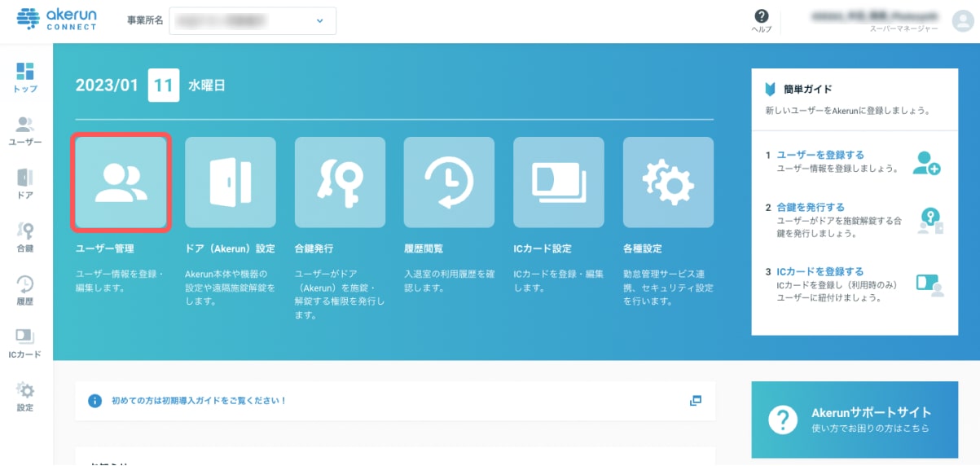The width and height of the screenshot is (980, 466).
Task: Go to トップ in the sidebar
Action: pos(25,77)
